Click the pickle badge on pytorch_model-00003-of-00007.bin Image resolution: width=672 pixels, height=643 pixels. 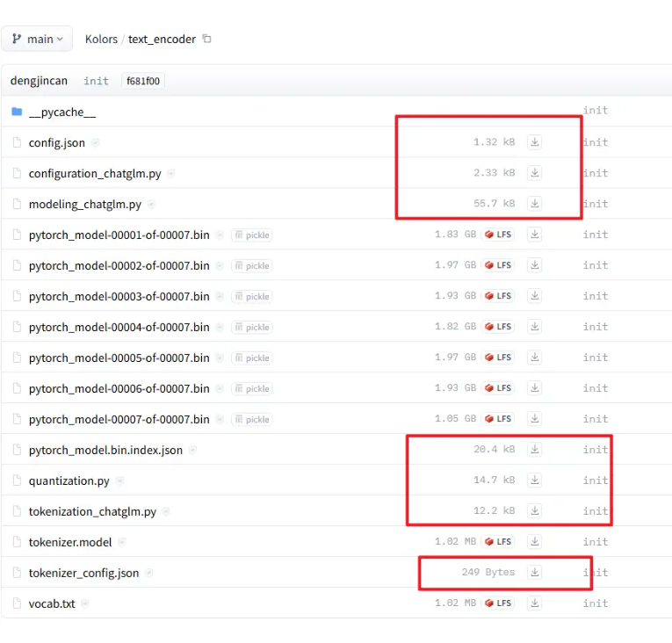pyautogui.click(x=251, y=296)
